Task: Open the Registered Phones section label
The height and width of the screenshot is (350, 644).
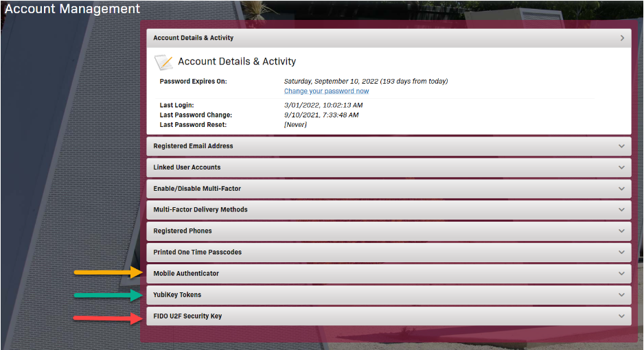Action: tap(183, 231)
